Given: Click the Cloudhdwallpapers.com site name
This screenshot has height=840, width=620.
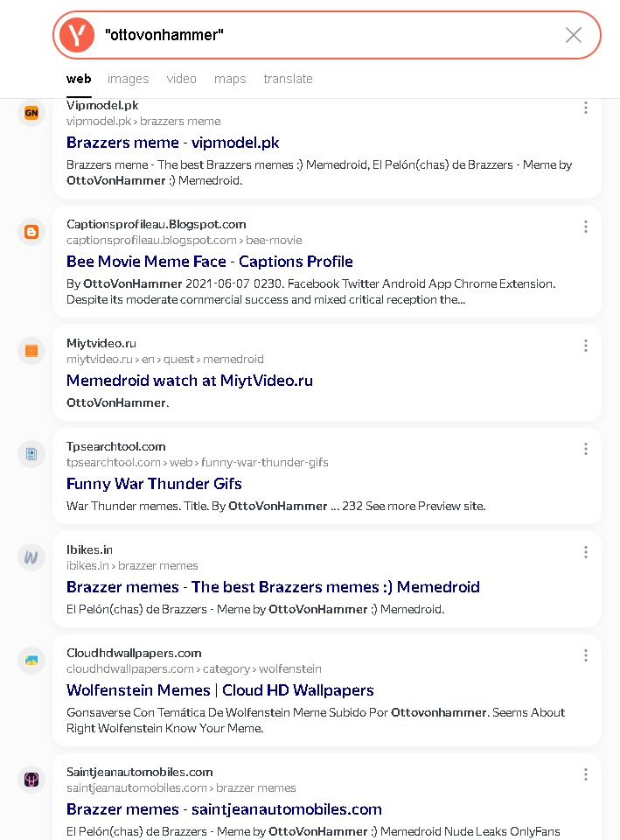Looking at the screenshot, I should pyautogui.click(x=134, y=653).
